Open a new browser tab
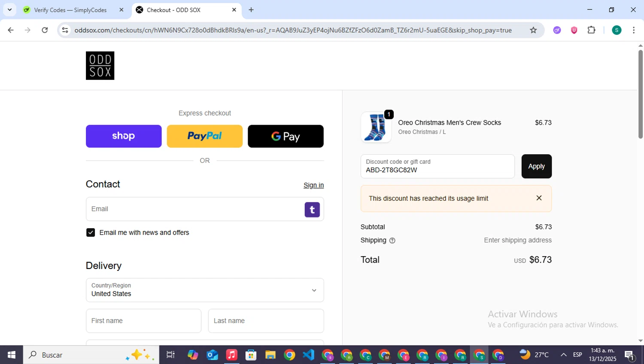Image resolution: width=644 pixels, height=364 pixels. click(x=251, y=10)
